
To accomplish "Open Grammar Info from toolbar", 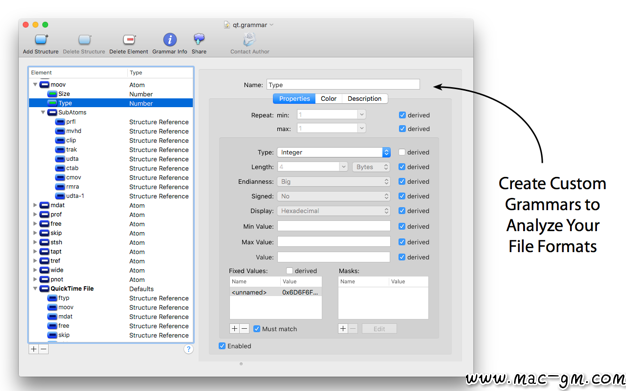I will [170, 40].
